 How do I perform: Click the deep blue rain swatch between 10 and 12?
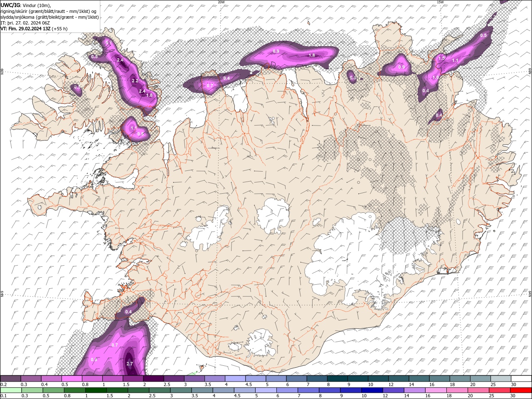click(x=372, y=390)
